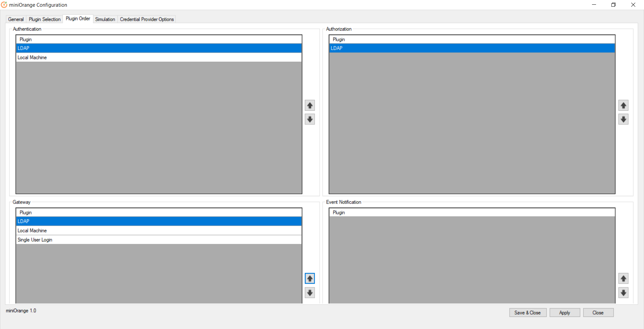The width and height of the screenshot is (644, 329).
Task: Select the Plugin Order tab
Action: 78,19
